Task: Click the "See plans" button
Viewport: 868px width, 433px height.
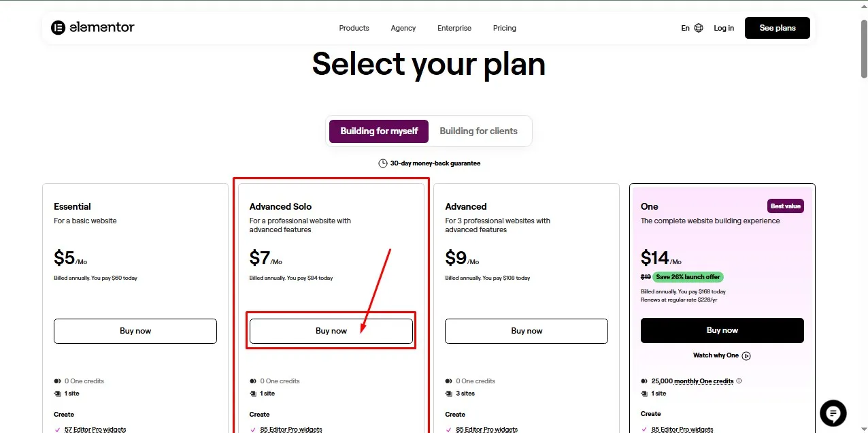Action: 777,28
